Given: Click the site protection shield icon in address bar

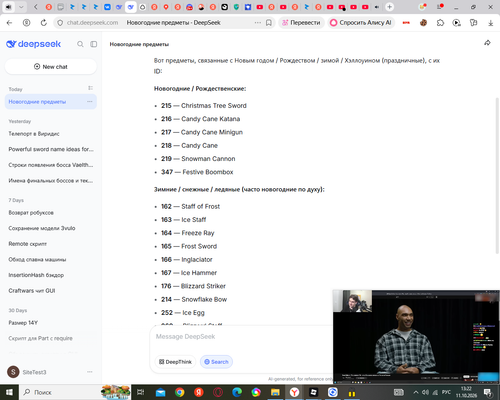Looking at the screenshot, I should pyautogui.click(x=60, y=23).
